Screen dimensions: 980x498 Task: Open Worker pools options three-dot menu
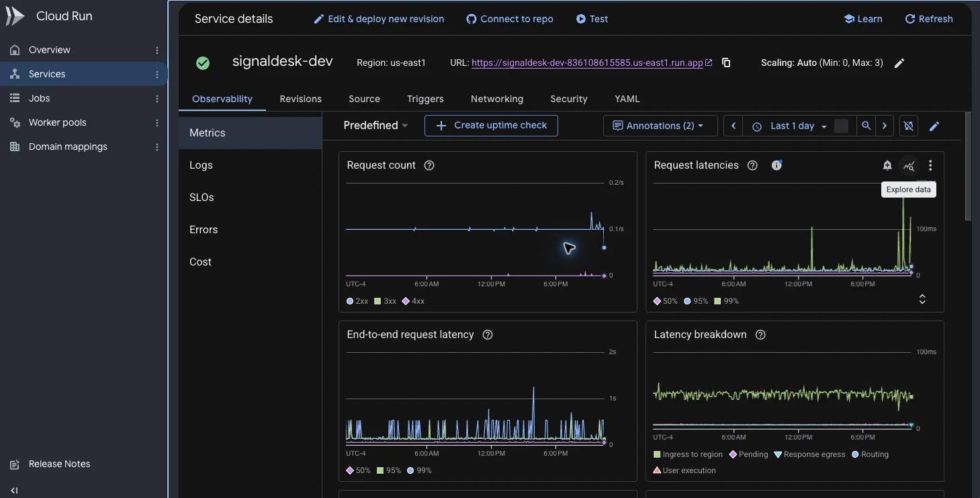[x=157, y=123]
